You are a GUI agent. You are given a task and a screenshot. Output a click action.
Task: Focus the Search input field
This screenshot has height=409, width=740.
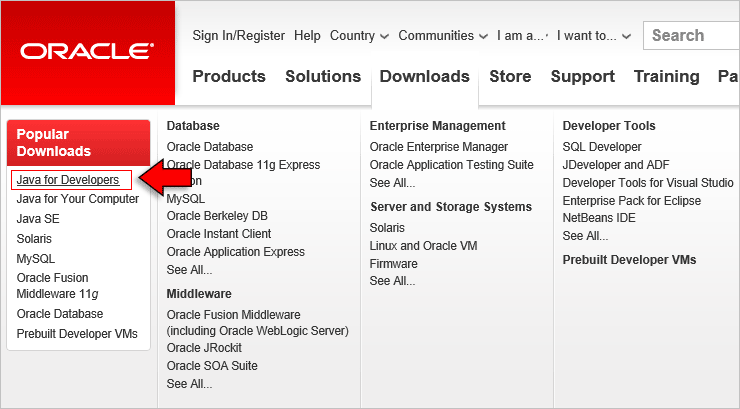(x=691, y=35)
